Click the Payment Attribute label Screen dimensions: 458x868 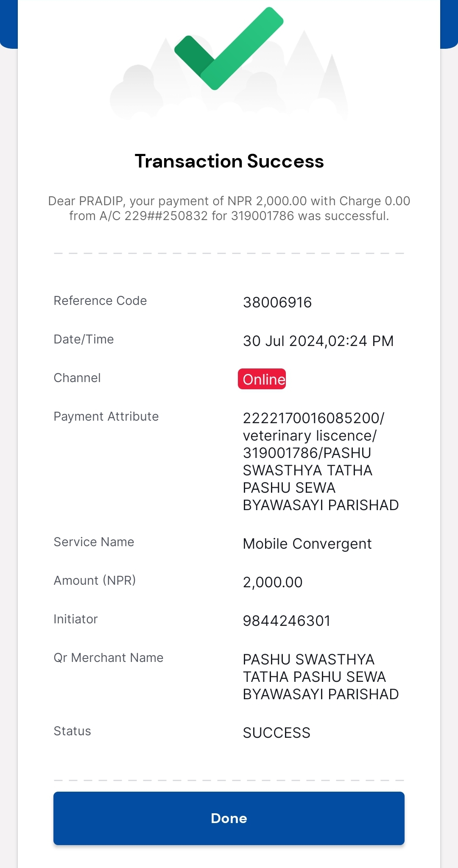(106, 416)
